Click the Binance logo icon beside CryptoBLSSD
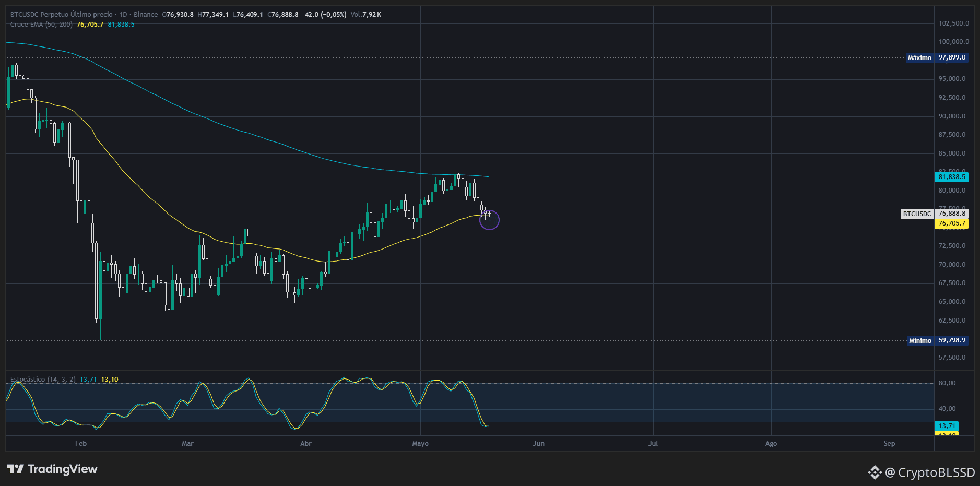This screenshot has width=980, height=486. [x=875, y=472]
